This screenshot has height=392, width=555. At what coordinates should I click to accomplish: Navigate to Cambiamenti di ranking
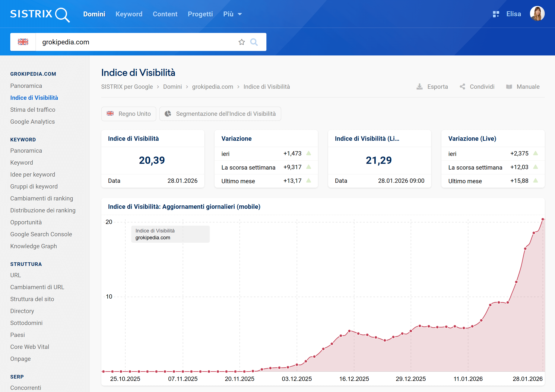coord(42,198)
